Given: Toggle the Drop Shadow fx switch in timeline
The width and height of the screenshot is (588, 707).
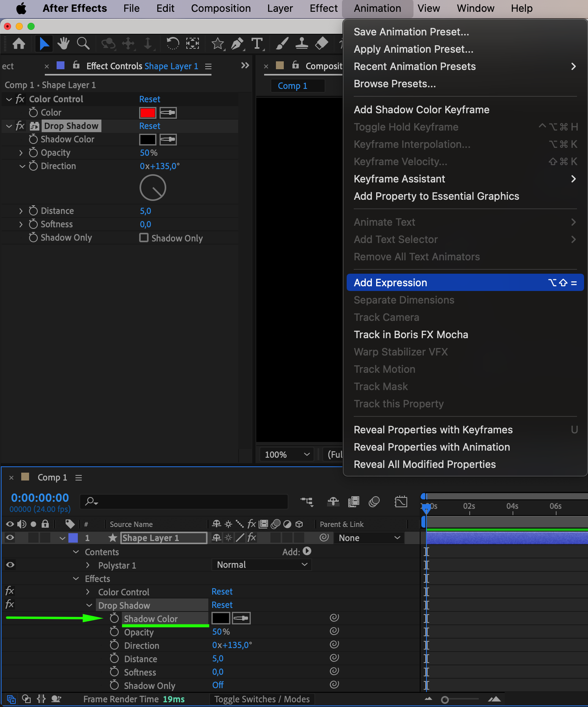Looking at the screenshot, I should [x=9, y=604].
